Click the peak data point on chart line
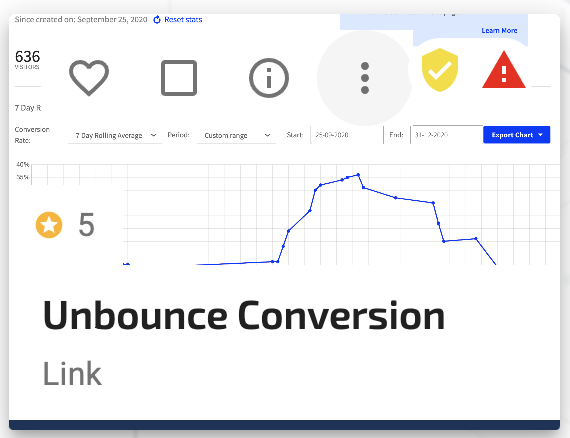The width and height of the screenshot is (570, 438). point(358,175)
